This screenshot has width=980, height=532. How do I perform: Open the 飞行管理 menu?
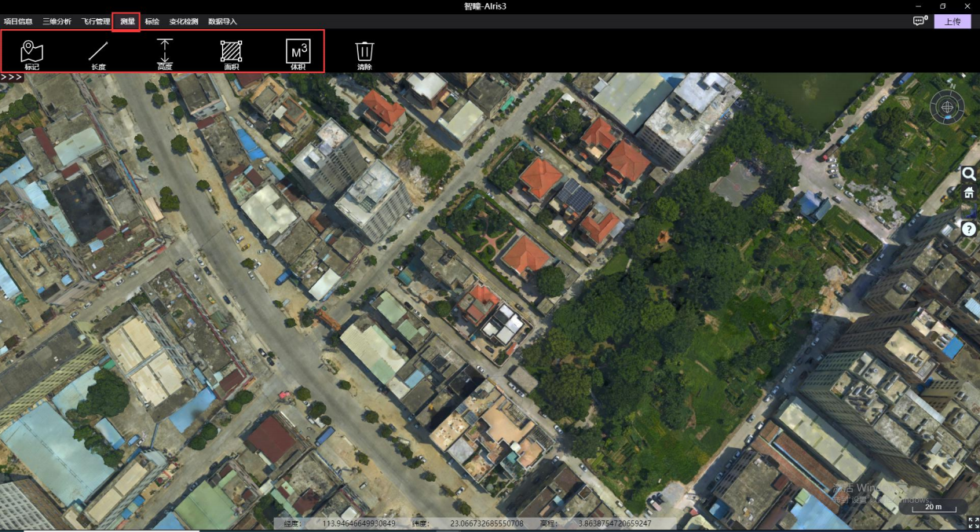[96, 22]
